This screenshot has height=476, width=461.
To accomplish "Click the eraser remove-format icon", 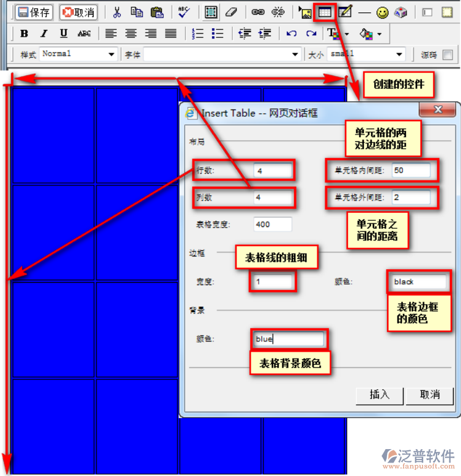I will 231,12.
